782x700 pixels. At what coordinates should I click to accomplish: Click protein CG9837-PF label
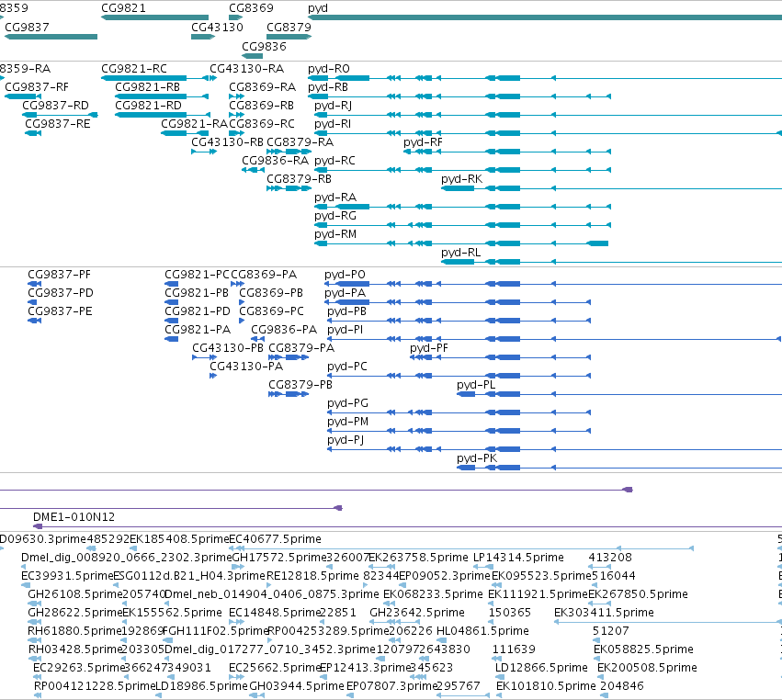click(x=60, y=275)
